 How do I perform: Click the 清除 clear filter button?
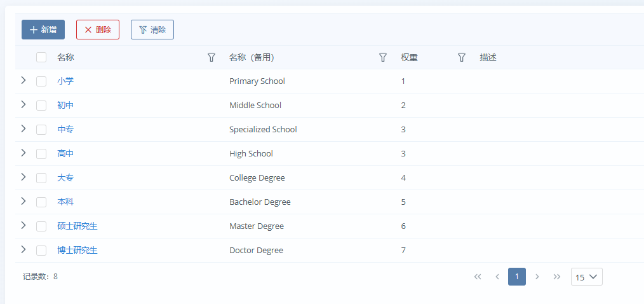[x=152, y=29]
